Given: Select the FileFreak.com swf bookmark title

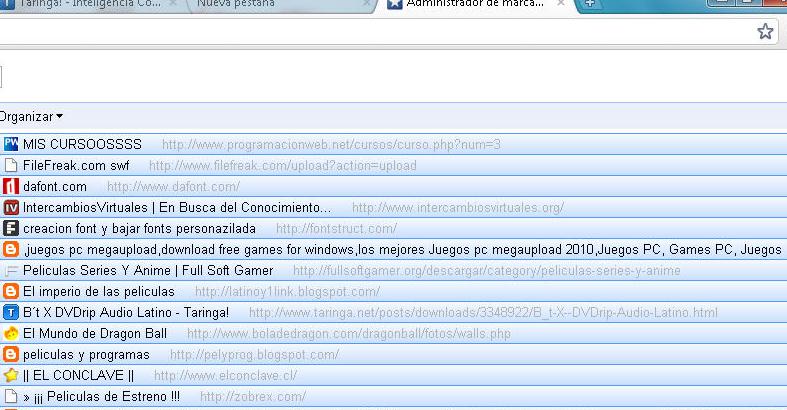Looking at the screenshot, I should (x=76, y=166).
